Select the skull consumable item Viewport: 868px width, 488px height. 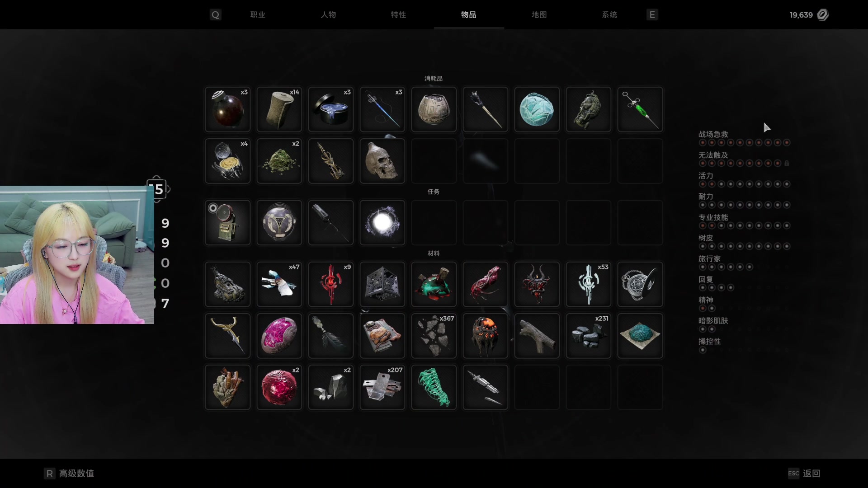click(382, 161)
